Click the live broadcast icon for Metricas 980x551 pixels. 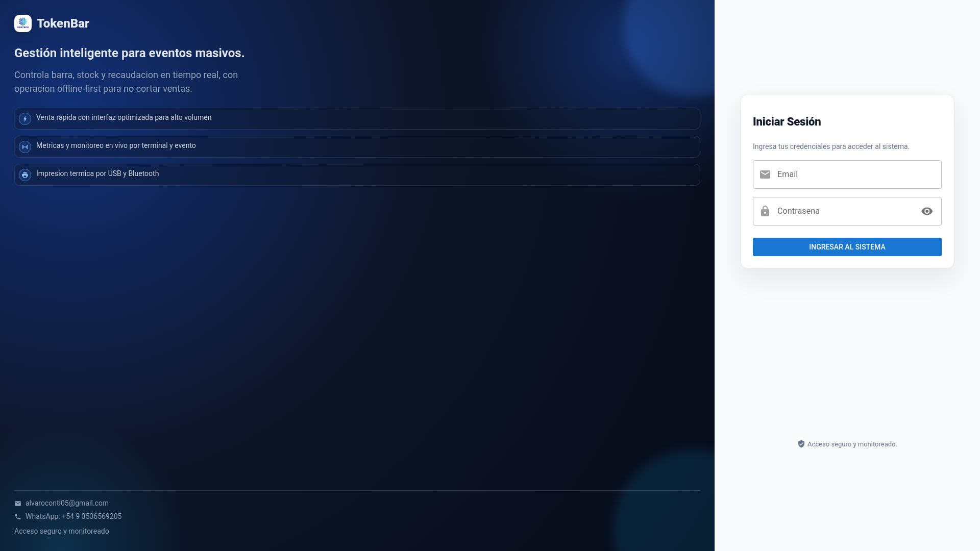click(25, 147)
